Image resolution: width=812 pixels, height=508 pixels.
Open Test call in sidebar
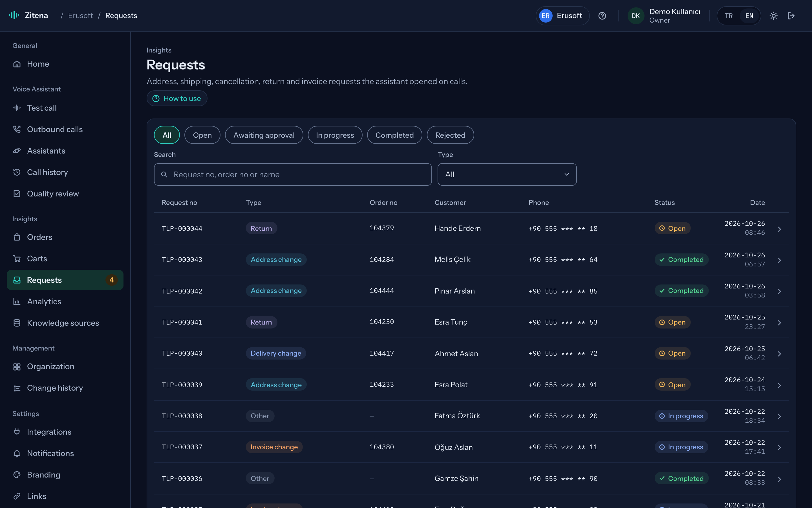click(x=65, y=108)
